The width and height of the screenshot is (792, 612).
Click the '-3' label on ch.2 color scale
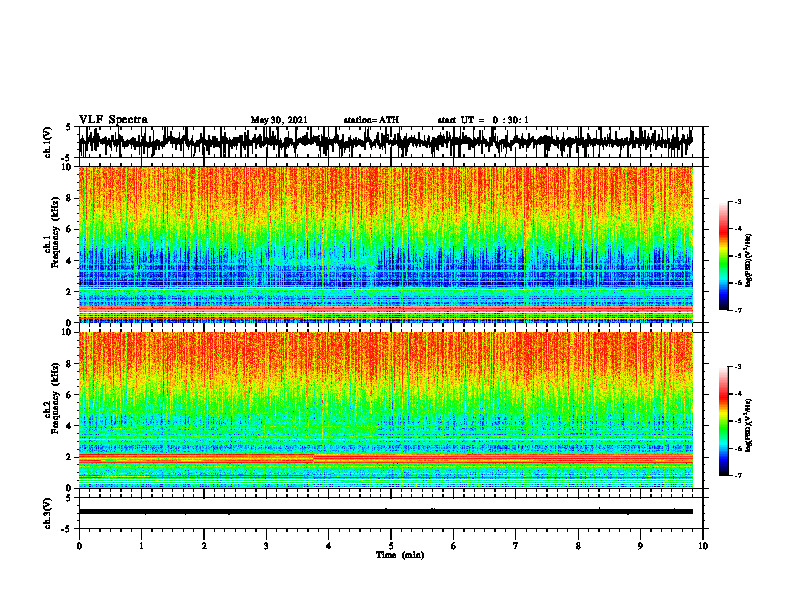(x=738, y=367)
